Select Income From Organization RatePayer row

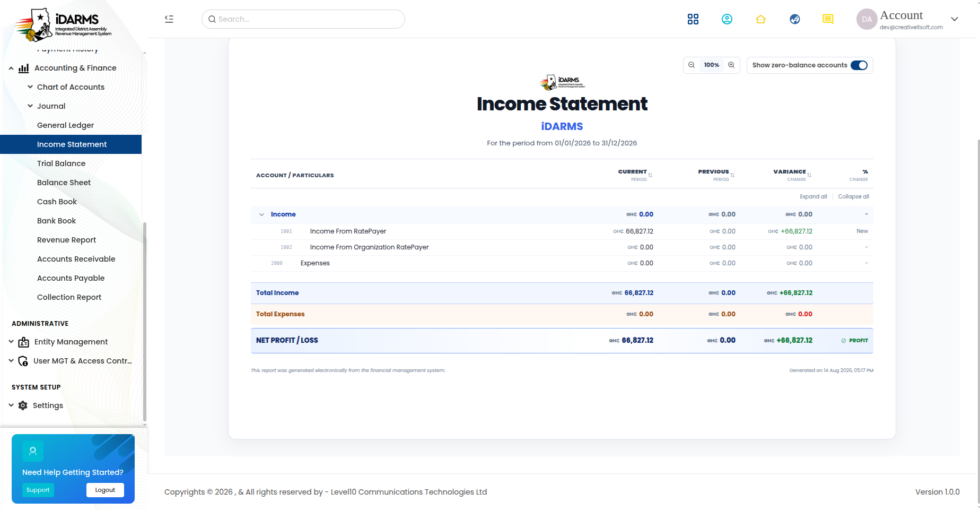click(x=562, y=247)
